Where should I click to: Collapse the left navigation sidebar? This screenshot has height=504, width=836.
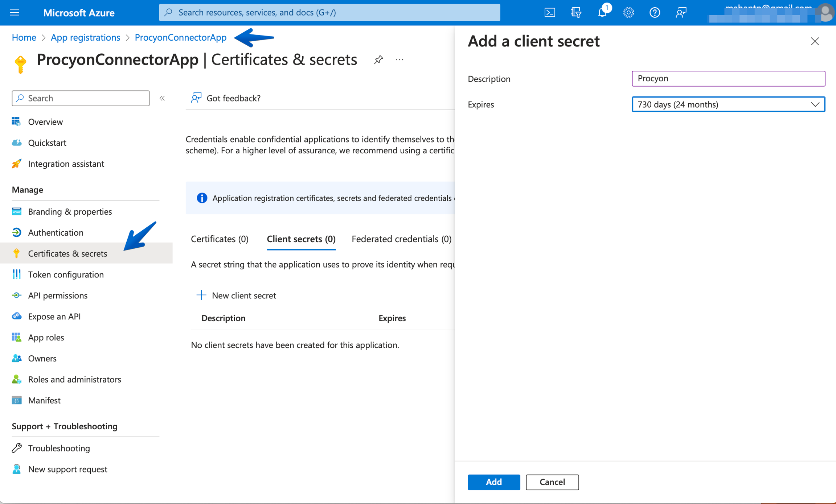(162, 98)
